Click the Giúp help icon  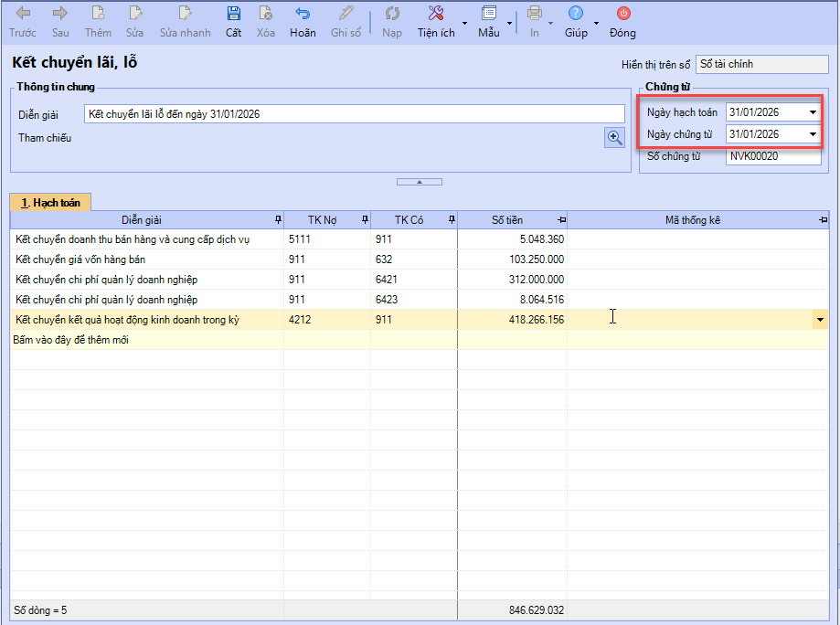pyautogui.click(x=576, y=14)
